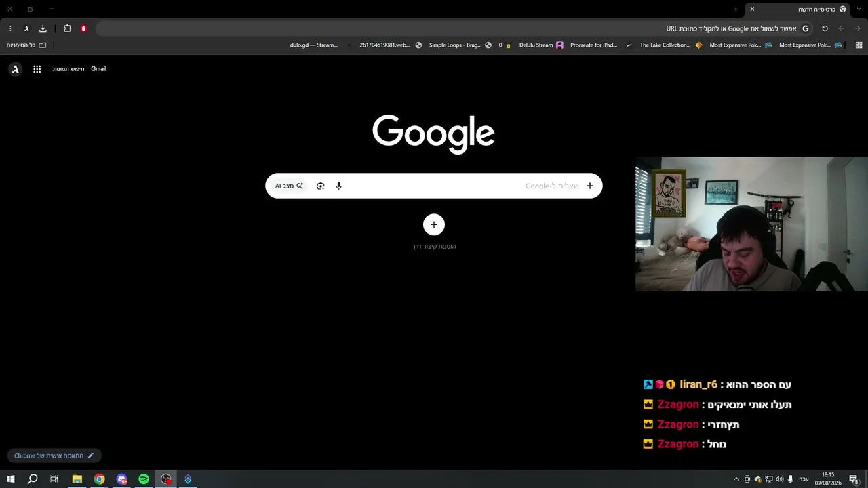Open Task View on the taskbar
868x488 pixels.
tap(54, 479)
